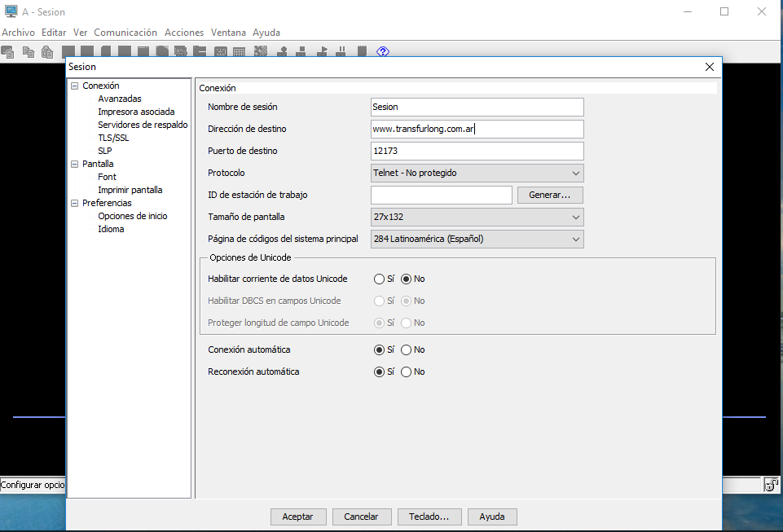Click the Puerto de destino field
Screen dimensions: 783x532
(x=477, y=151)
